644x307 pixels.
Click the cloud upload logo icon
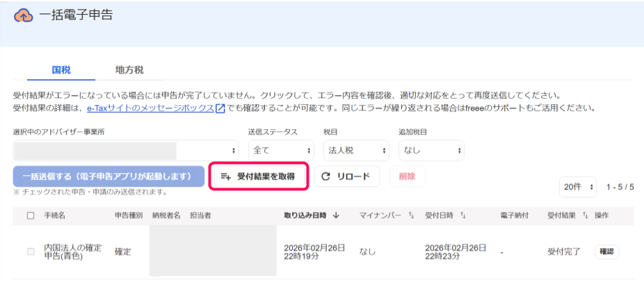pyautogui.click(x=24, y=15)
